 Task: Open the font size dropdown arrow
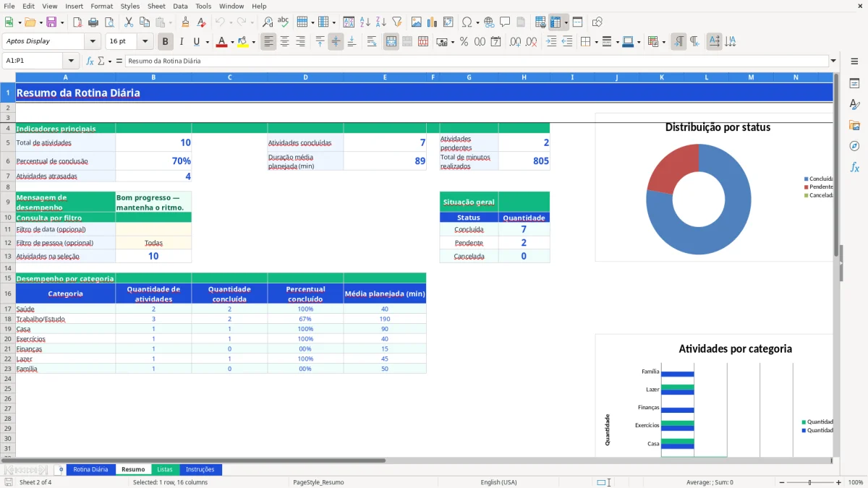click(x=145, y=41)
